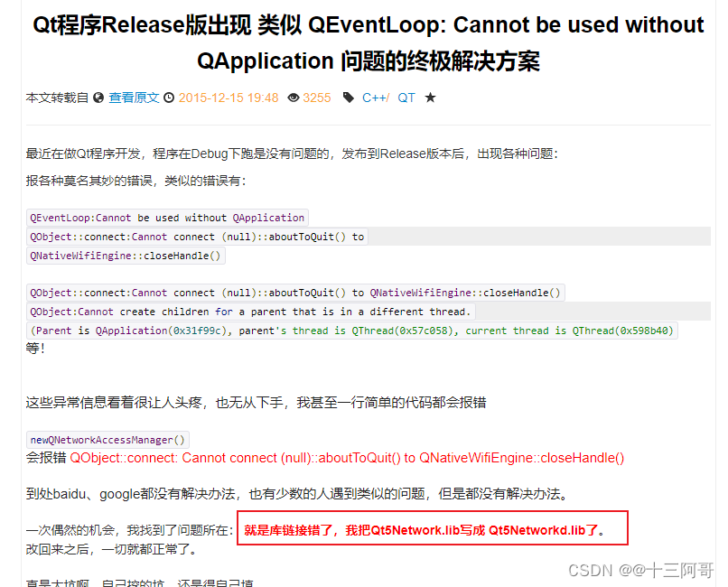Click the view count 3255
The height and width of the screenshot is (587, 728).
(317, 98)
